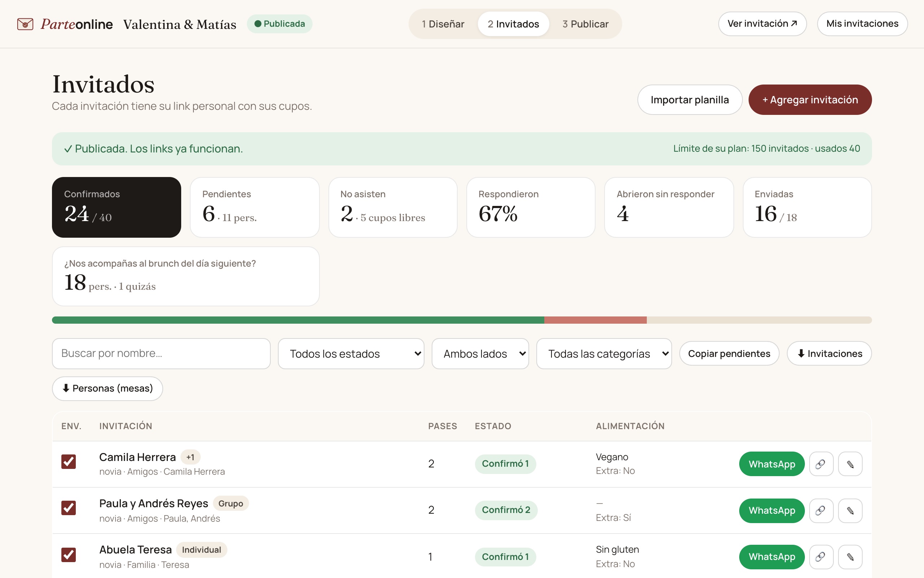Send WhatsApp to Paula y Andrés Reyes
The height and width of the screenshot is (578, 924).
(772, 510)
